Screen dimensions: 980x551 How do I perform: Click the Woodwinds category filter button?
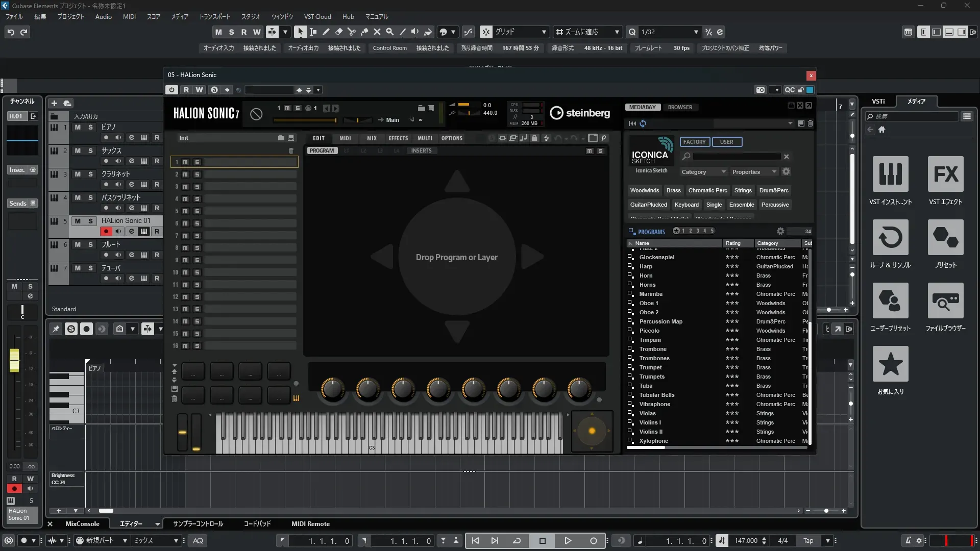(644, 190)
